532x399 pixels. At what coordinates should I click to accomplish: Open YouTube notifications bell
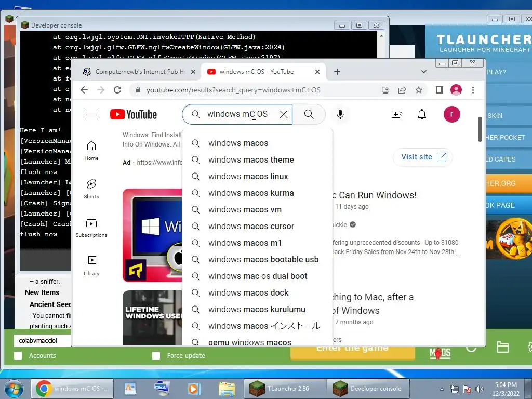[x=422, y=114]
